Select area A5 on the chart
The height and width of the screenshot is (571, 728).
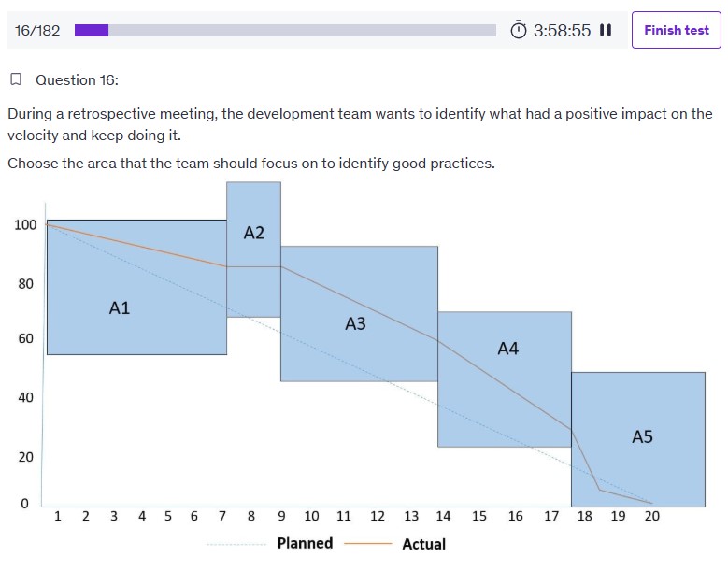(642, 435)
